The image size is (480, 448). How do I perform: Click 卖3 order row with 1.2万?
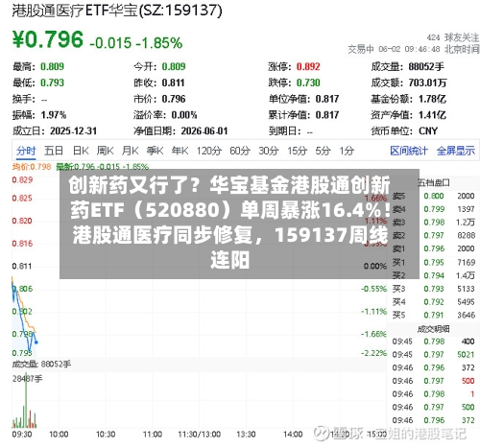click(x=434, y=222)
